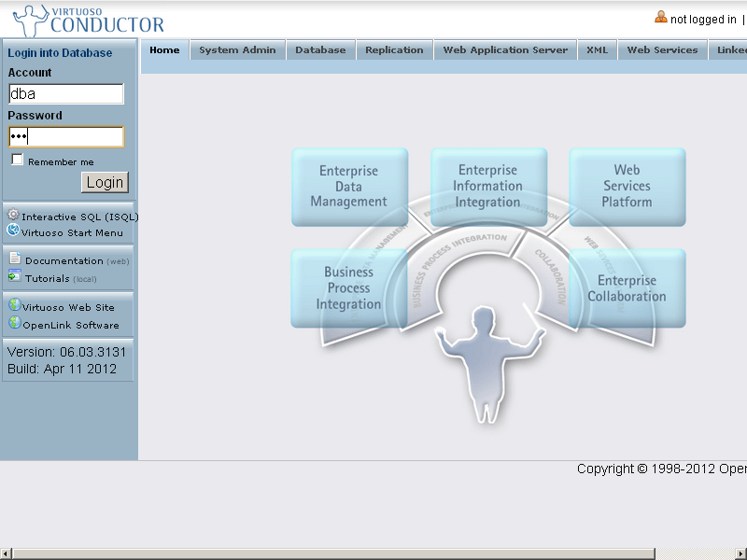This screenshot has height=560, width=747.
Task: Click the Account input field
Action: pyautogui.click(x=65, y=93)
